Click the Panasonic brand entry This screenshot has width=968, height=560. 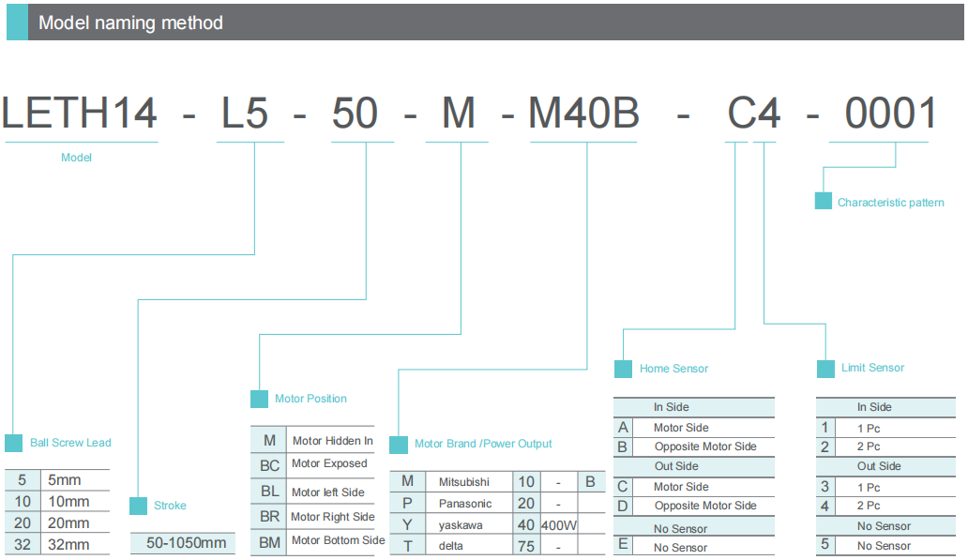pyautogui.click(x=464, y=505)
